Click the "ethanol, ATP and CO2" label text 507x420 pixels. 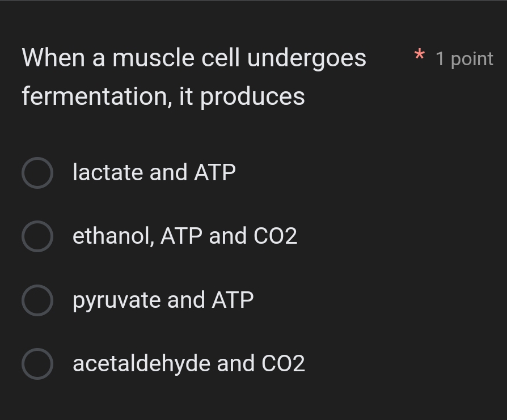pyautogui.click(x=185, y=236)
